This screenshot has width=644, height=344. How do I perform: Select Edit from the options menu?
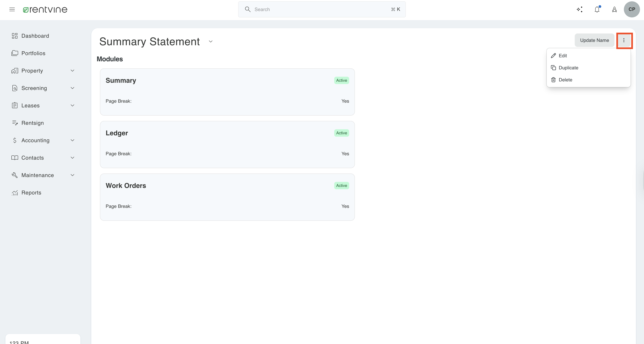pyautogui.click(x=562, y=56)
